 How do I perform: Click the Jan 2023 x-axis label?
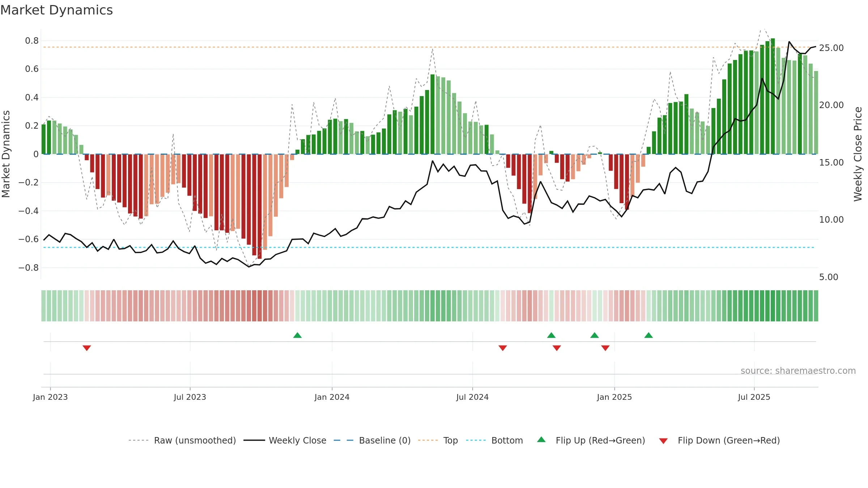point(50,397)
